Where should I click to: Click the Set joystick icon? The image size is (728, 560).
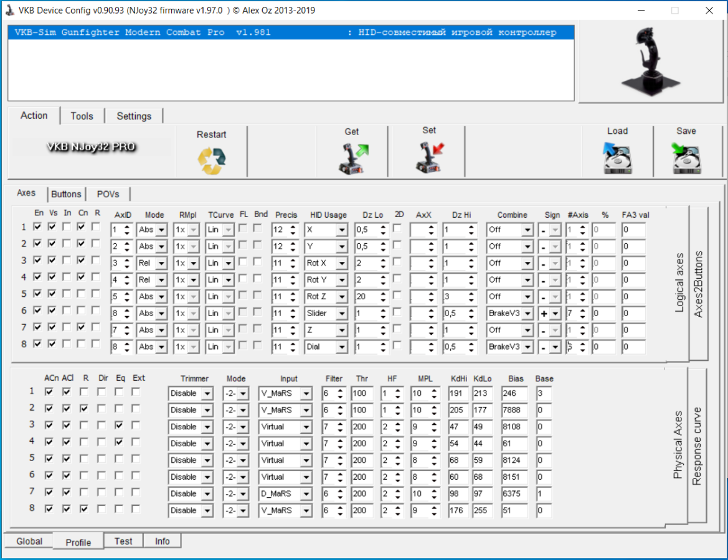[430, 158]
